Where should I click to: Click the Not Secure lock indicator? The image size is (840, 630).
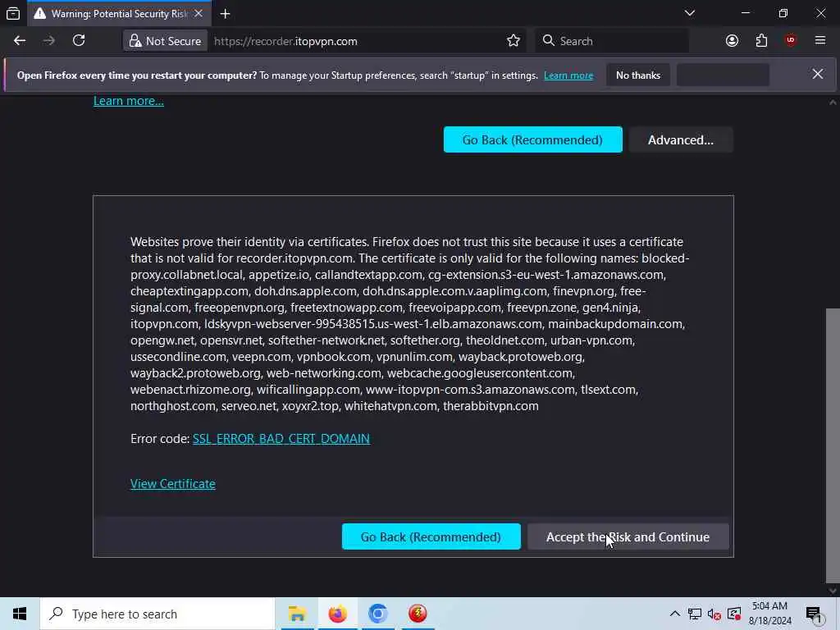pos(166,41)
